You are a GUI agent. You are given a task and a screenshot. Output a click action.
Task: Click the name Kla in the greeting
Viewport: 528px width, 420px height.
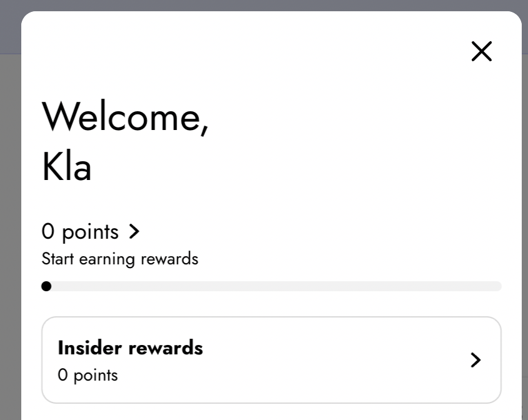[x=66, y=166]
